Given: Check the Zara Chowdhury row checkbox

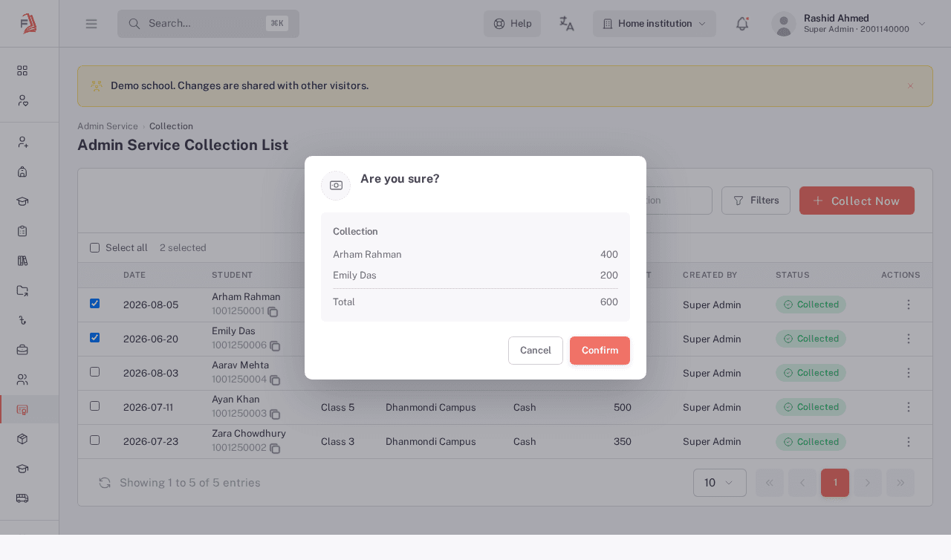Looking at the screenshot, I should (94, 440).
